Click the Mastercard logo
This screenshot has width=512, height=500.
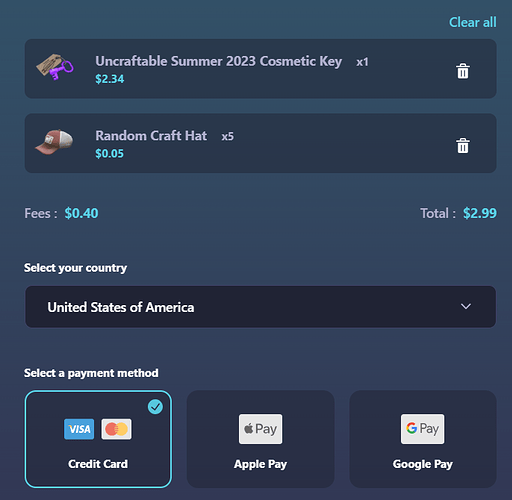[116, 429]
